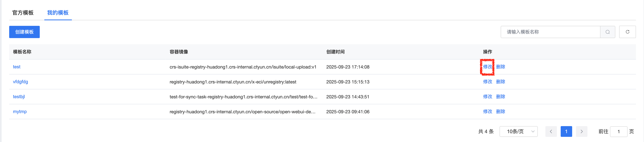The image size is (644, 142).
Task: Click 修改 for the test template
Action: (487, 67)
